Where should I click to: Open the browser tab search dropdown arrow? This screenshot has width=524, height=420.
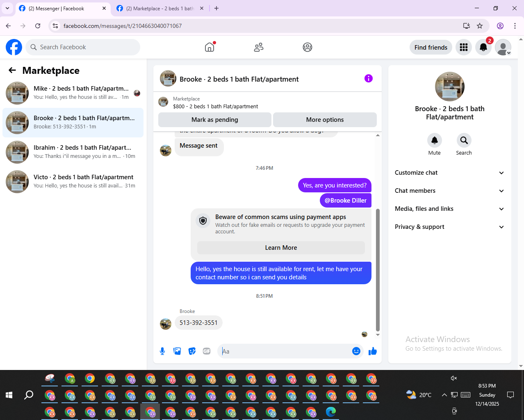pos(7,8)
